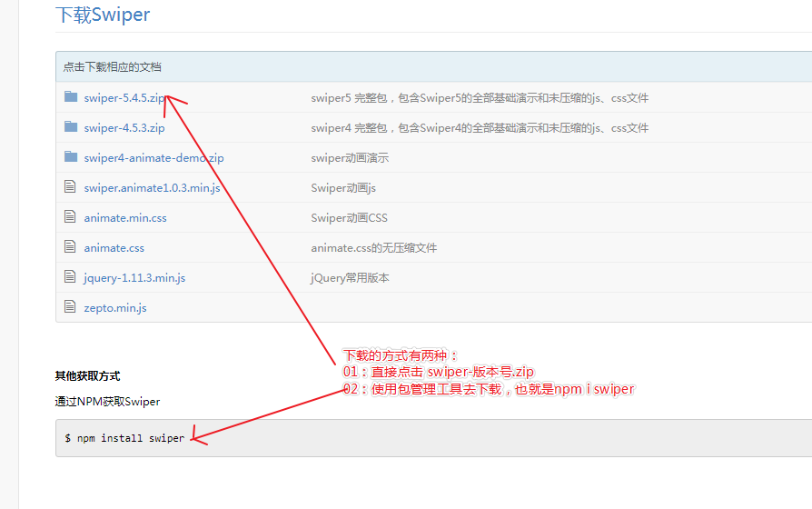Screen dimensions: 812x509
Task: Click animate.css的无压缩文件 description
Action: coord(374,248)
